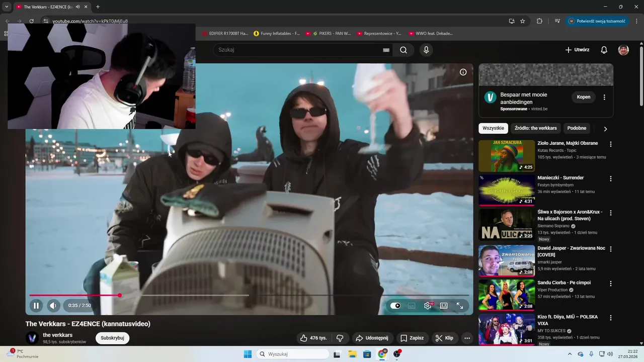Open Manieczki - Surrender video title
Viewport: 644px width, 362px height.
click(x=560, y=178)
